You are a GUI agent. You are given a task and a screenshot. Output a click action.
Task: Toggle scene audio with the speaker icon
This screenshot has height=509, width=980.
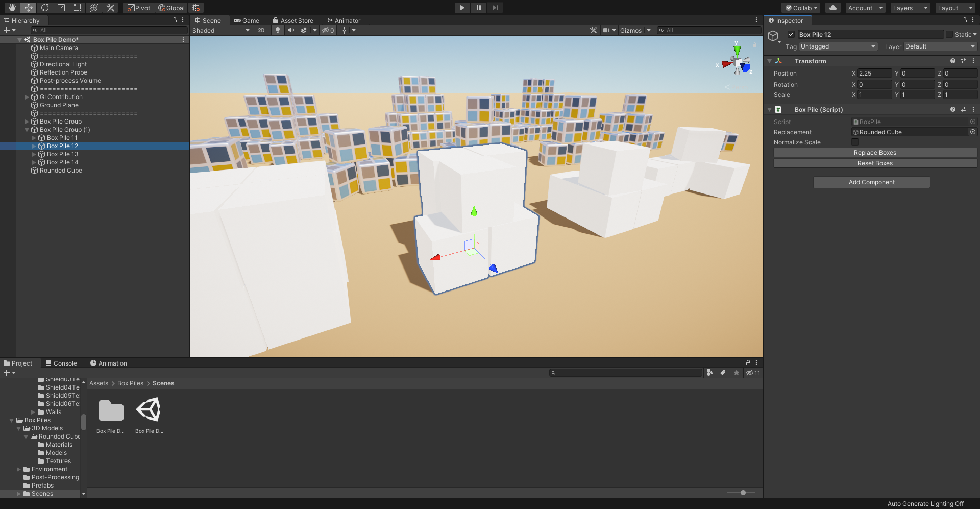pyautogui.click(x=291, y=30)
